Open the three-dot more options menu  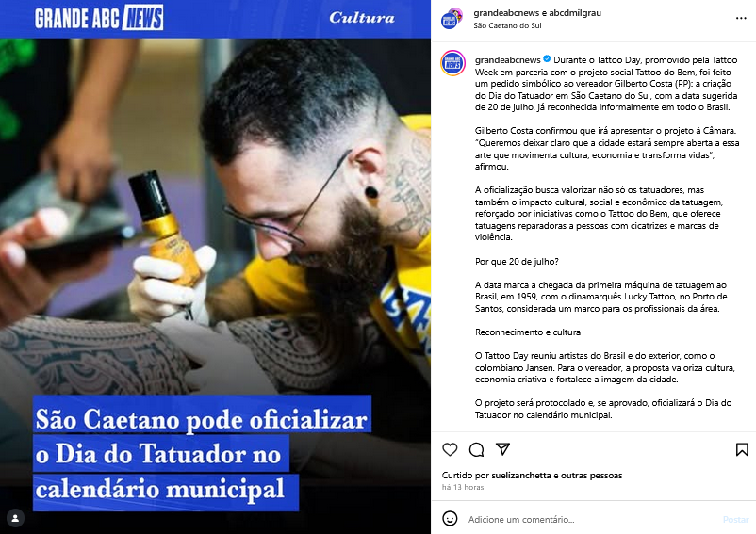click(741, 18)
